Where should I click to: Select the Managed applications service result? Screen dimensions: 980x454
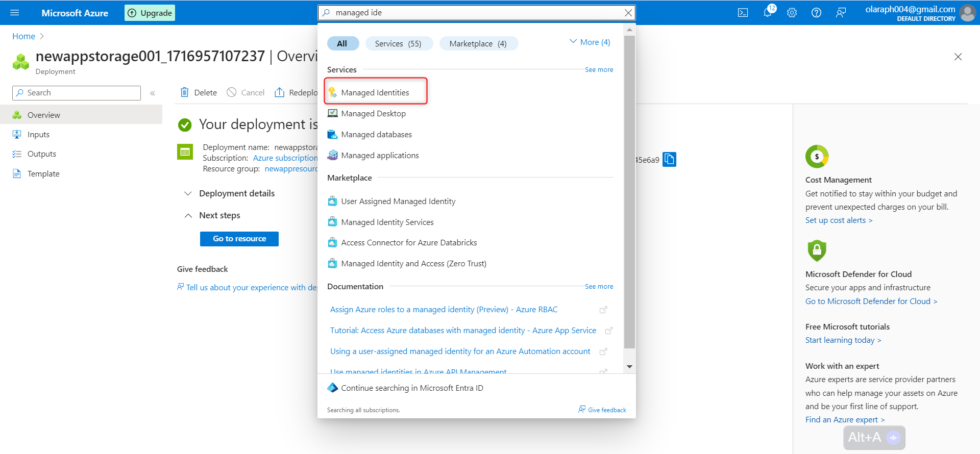point(380,156)
